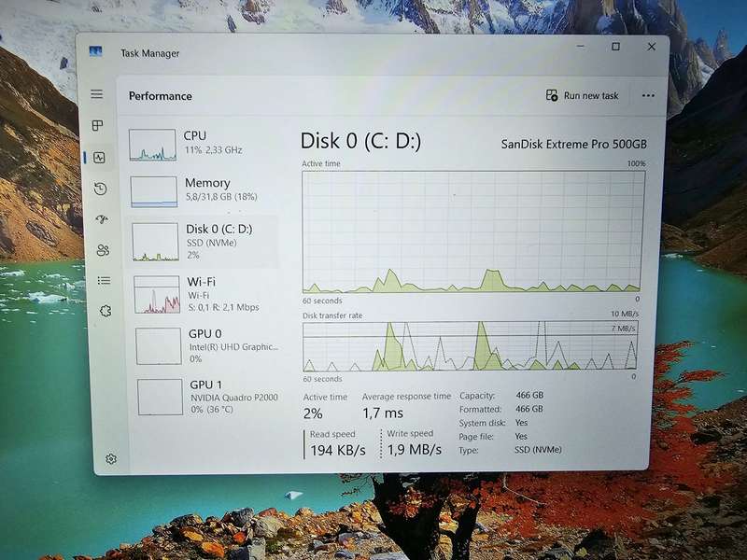Click the CPU mini graph thumbnail

click(152, 145)
